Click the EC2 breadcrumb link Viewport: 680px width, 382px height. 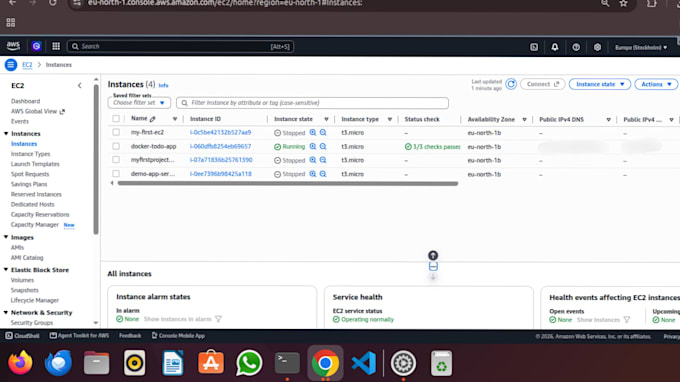click(x=27, y=65)
